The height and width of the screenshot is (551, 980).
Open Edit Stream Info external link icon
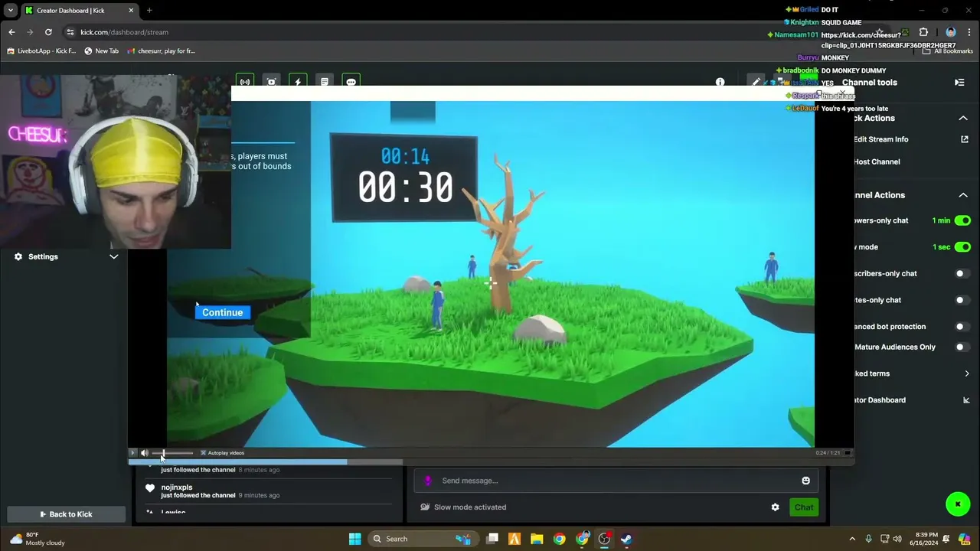pyautogui.click(x=965, y=139)
